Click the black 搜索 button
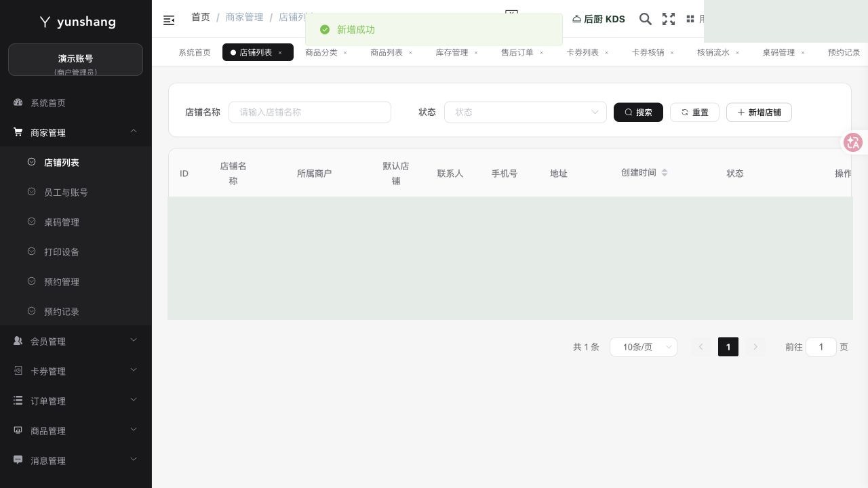The width and height of the screenshot is (868, 488). coord(638,112)
